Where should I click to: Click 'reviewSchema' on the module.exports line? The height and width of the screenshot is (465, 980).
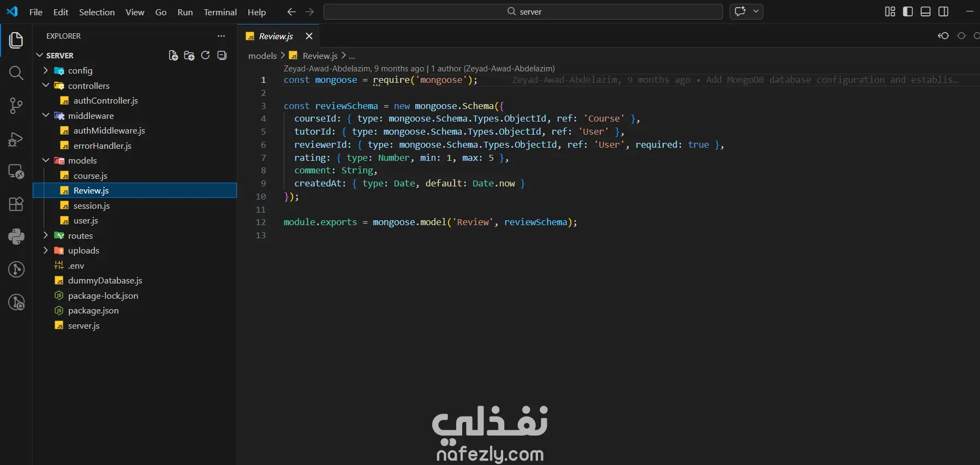point(536,222)
